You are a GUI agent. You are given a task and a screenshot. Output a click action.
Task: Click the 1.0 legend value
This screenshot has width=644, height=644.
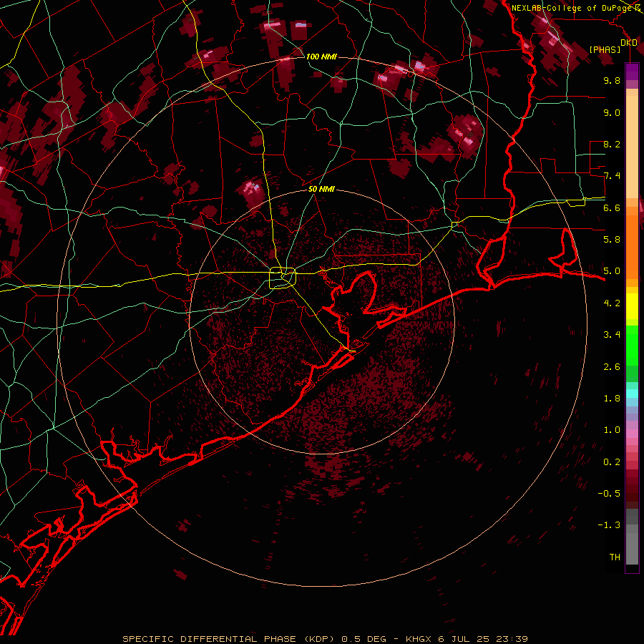coord(612,430)
